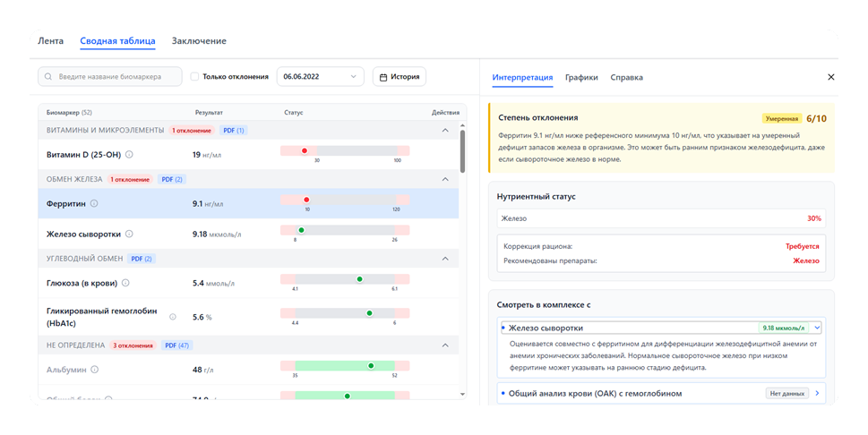Click info icon next to Железо сыворотки
868x435 pixels.
[x=129, y=235]
